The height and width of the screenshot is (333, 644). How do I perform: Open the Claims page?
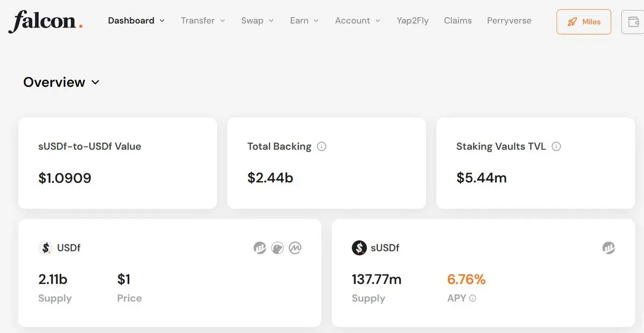(x=458, y=21)
